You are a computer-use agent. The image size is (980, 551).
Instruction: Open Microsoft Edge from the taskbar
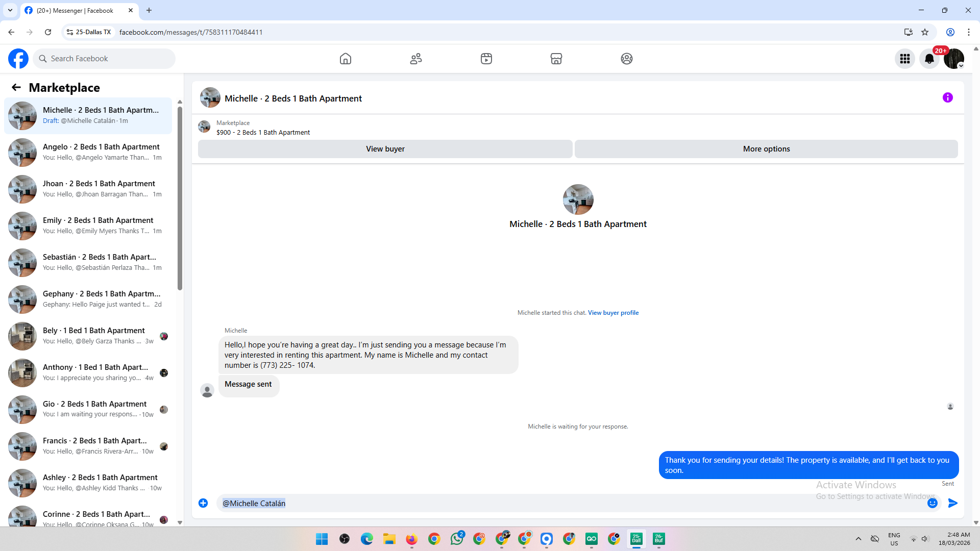pos(367,539)
